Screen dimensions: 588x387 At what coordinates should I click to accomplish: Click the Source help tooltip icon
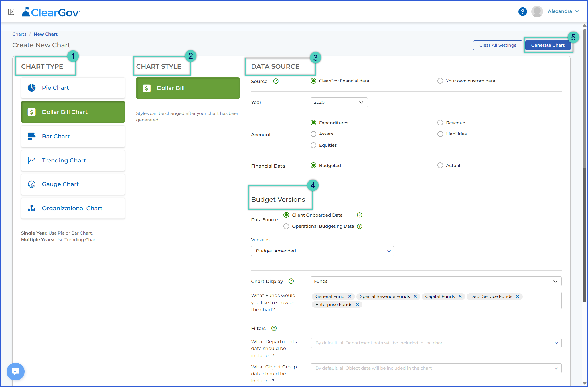[276, 81]
